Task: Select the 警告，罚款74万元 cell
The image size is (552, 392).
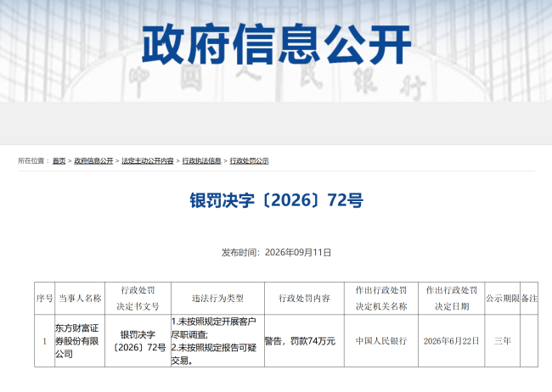Action: pyautogui.click(x=304, y=341)
